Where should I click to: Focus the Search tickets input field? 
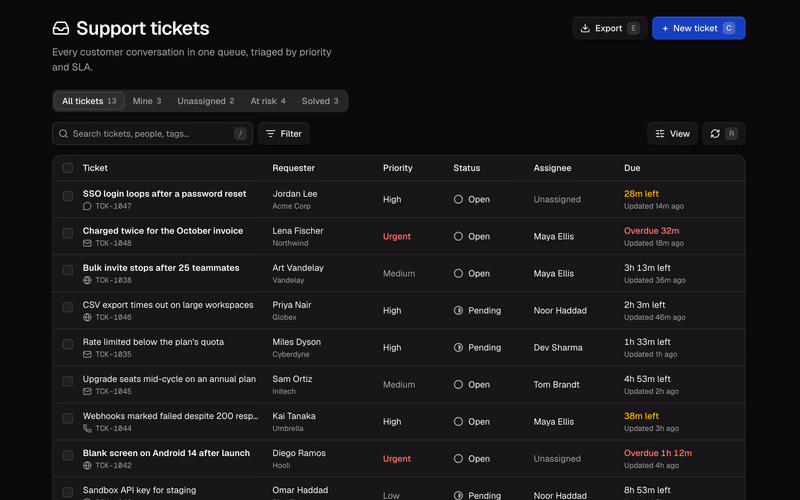(153, 134)
